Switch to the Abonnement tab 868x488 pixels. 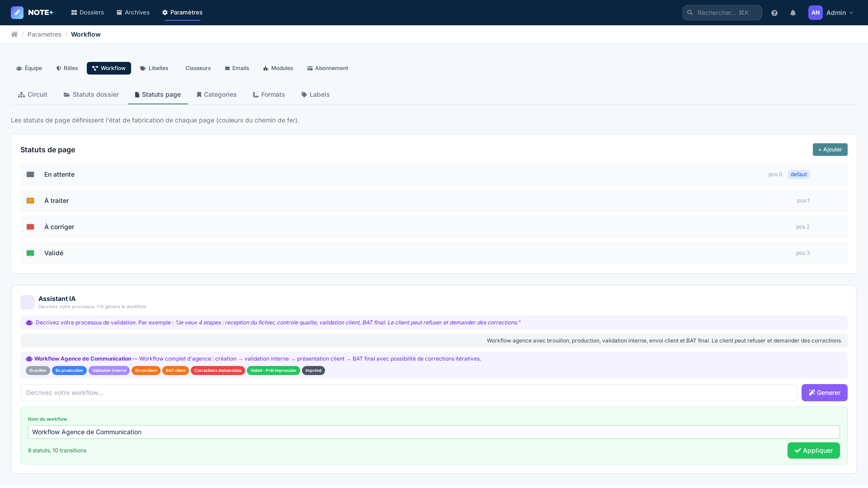[x=327, y=68]
